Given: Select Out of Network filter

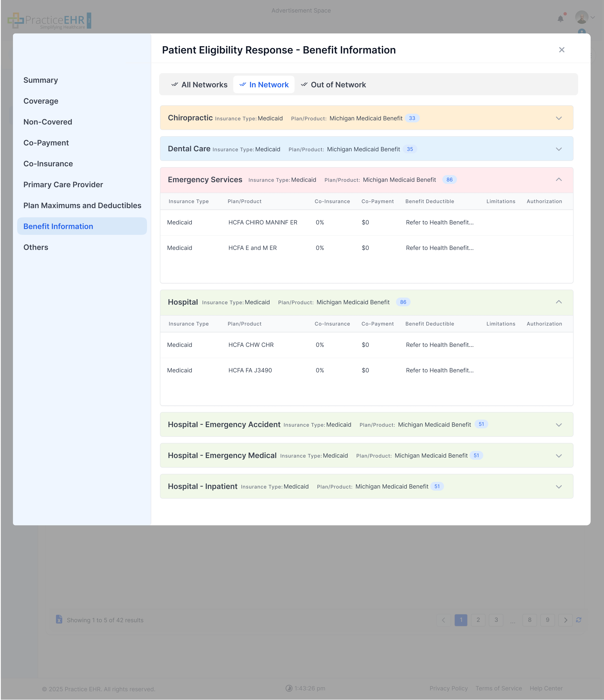Looking at the screenshot, I should pyautogui.click(x=333, y=85).
